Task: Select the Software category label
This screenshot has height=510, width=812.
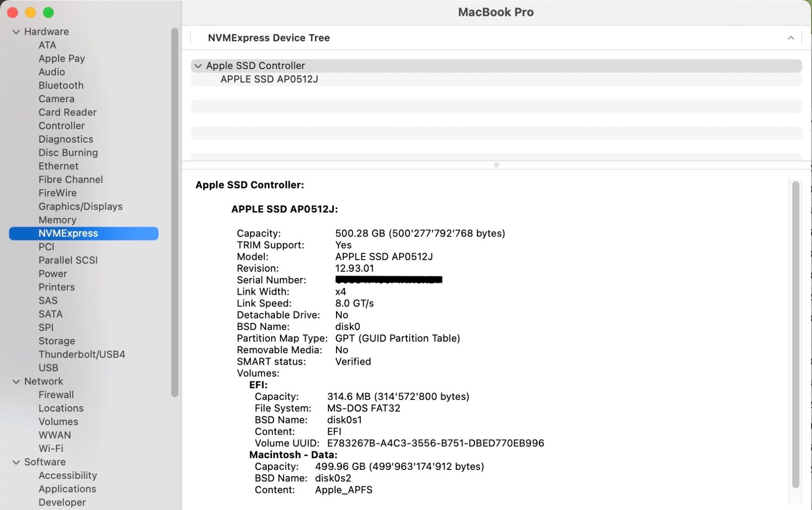Action: (45, 462)
